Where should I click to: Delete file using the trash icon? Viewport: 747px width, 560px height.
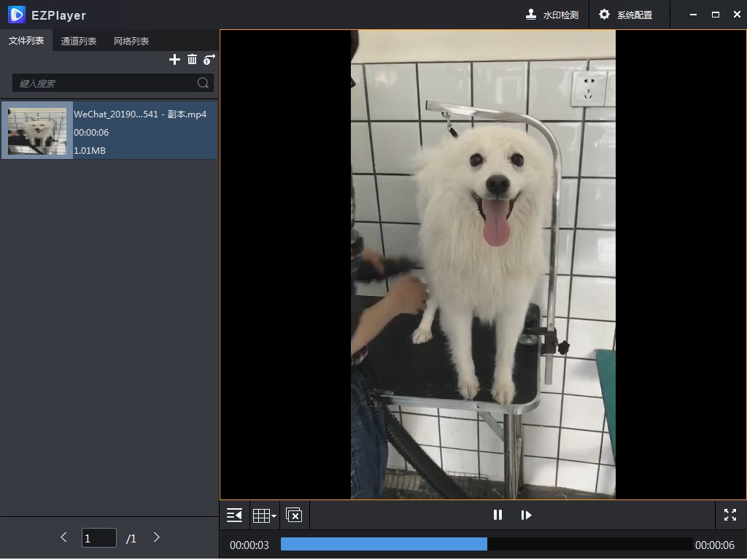pos(193,60)
